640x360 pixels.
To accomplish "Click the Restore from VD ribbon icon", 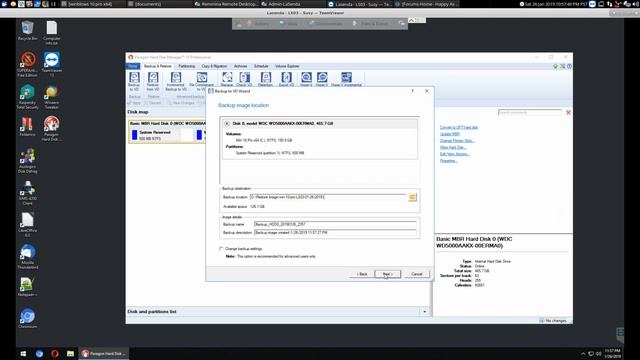I will [153, 81].
